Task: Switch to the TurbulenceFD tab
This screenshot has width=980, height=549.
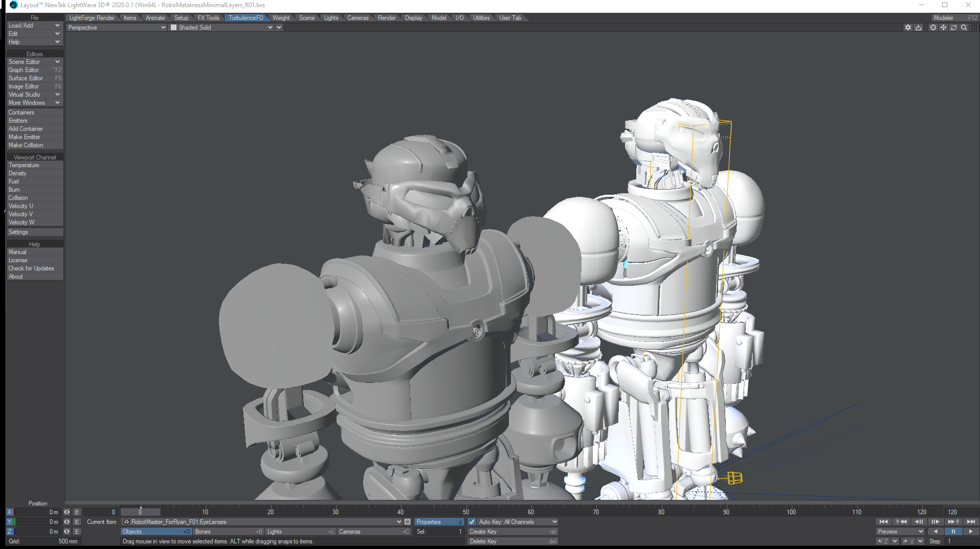Action: tap(246, 18)
